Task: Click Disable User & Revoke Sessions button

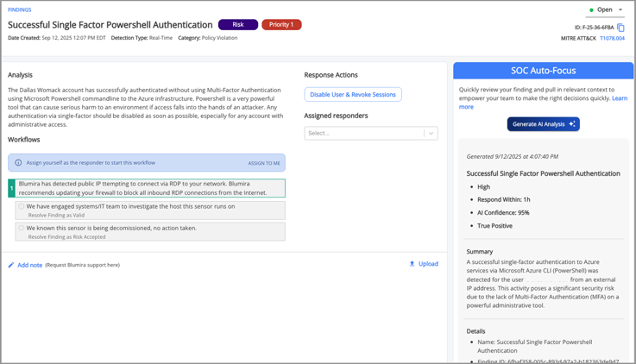Action: (353, 94)
